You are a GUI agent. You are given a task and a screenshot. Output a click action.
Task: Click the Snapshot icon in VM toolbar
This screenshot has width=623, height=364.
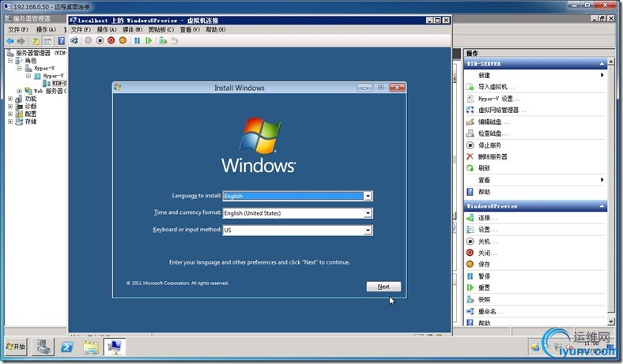[163, 40]
